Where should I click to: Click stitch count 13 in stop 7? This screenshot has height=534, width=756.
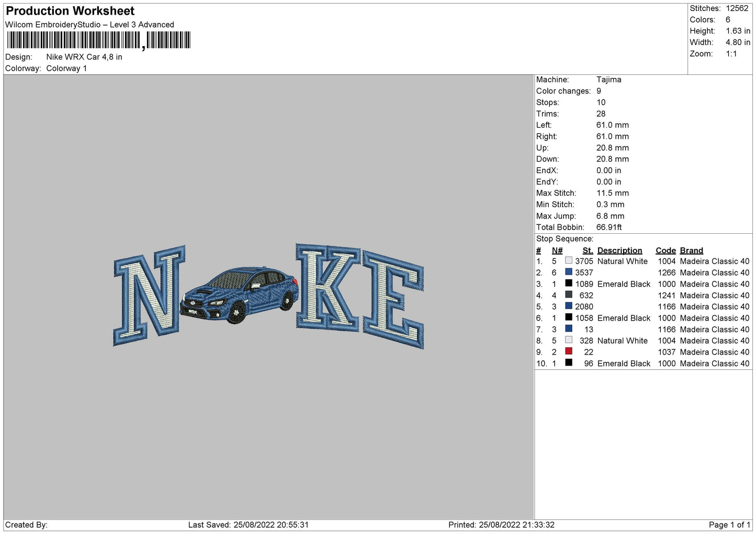click(589, 330)
